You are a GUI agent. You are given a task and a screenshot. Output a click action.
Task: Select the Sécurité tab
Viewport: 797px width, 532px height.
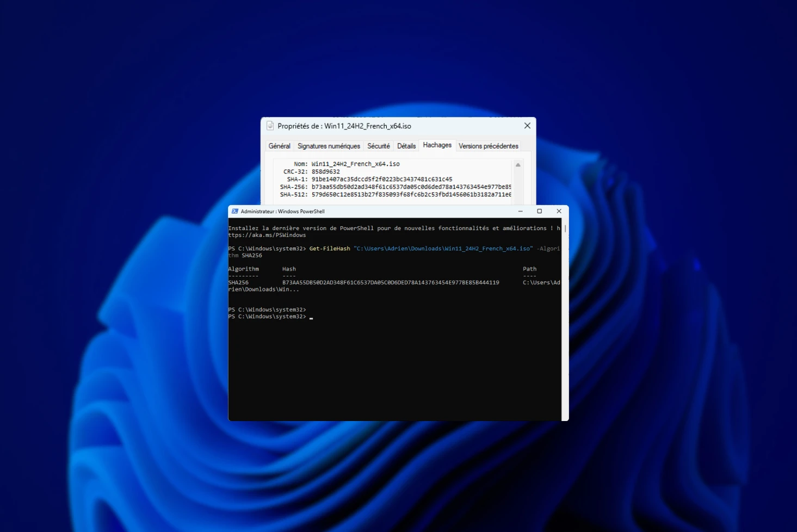pos(378,146)
